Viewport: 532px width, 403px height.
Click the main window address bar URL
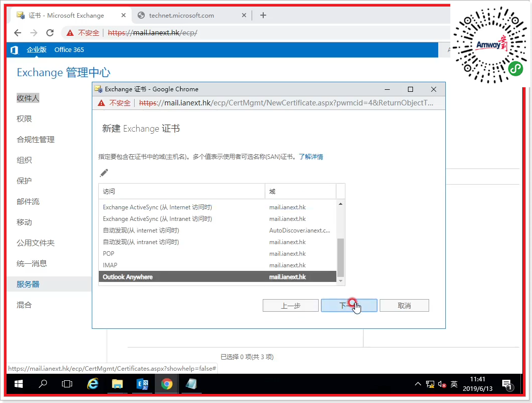click(x=153, y=33)
